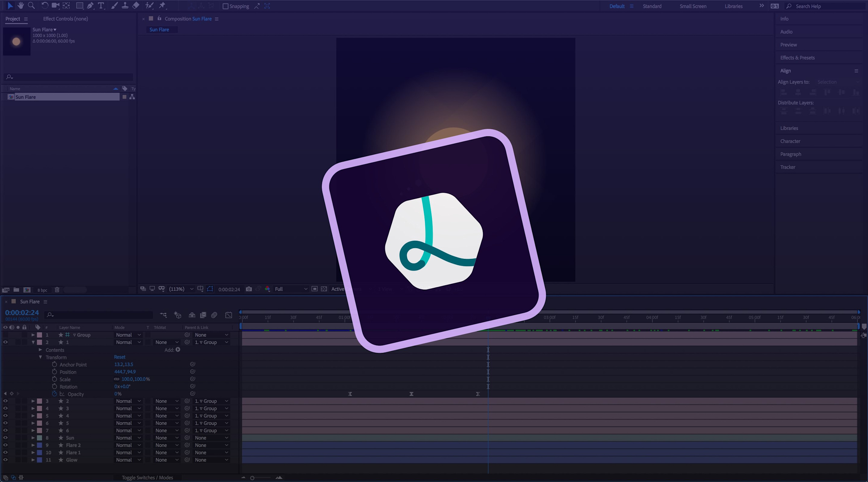Click Reset to reset Transform properties
This screenshot has width=868, height=482.
tap(119, 357)
